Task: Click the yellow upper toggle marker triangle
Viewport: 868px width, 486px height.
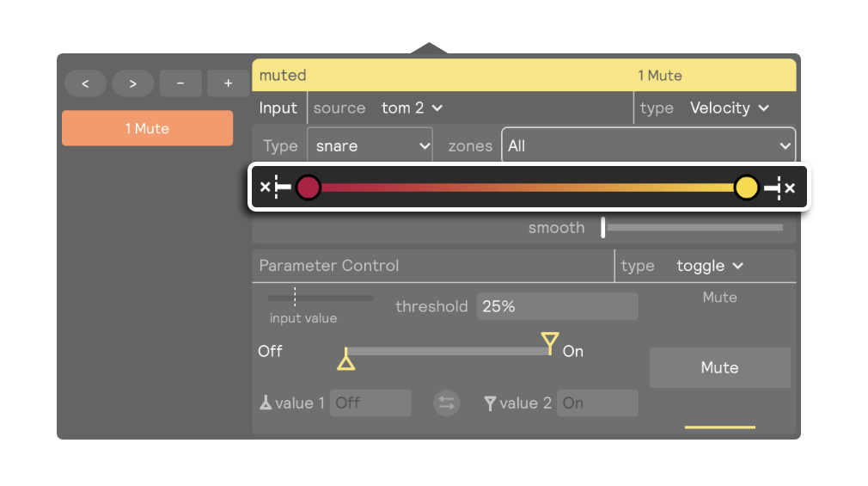Action: (x=550, y=341)
